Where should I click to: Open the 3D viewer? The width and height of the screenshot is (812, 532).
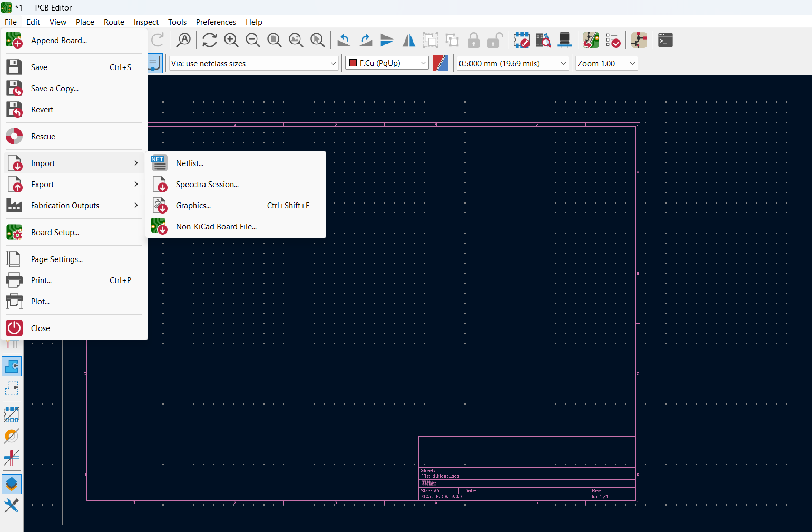pyautogui.click(x=565, y=40)
